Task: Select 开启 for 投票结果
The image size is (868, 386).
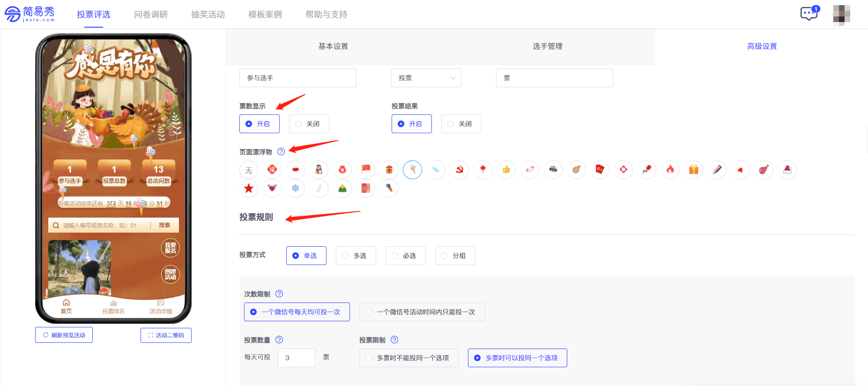Action: (x=412, y=124)
